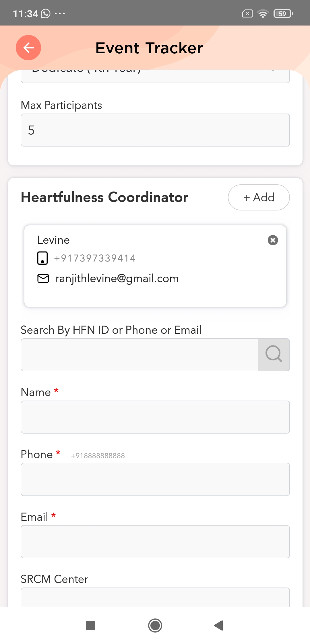Tap WhatsApp notification icon in status bar
This screenshot has height=644, width=310.
coord(46,13)
